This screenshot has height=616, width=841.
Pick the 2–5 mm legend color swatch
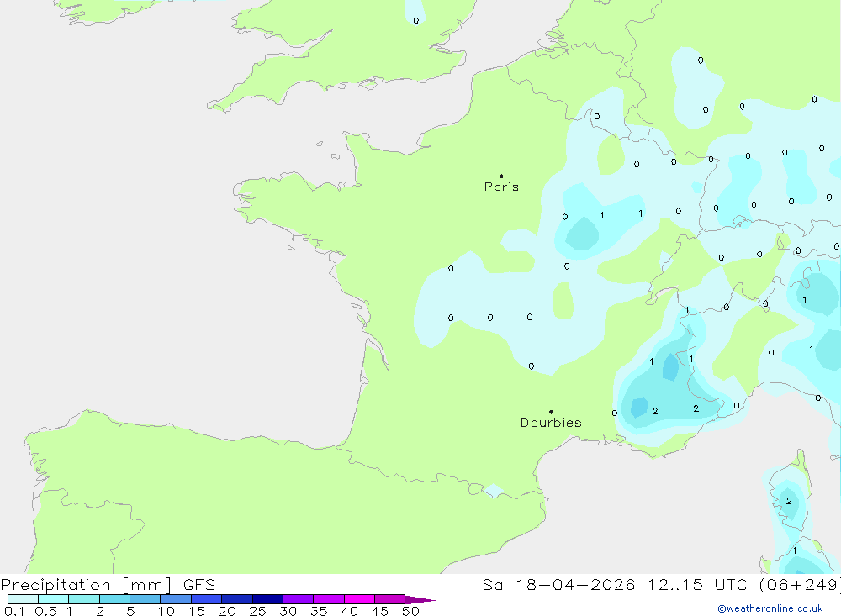(x=114, y=599)
